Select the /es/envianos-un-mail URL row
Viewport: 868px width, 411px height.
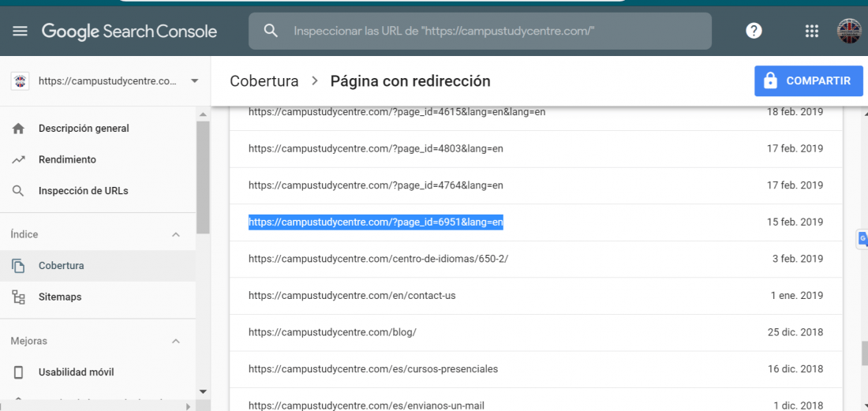point(536,399)
